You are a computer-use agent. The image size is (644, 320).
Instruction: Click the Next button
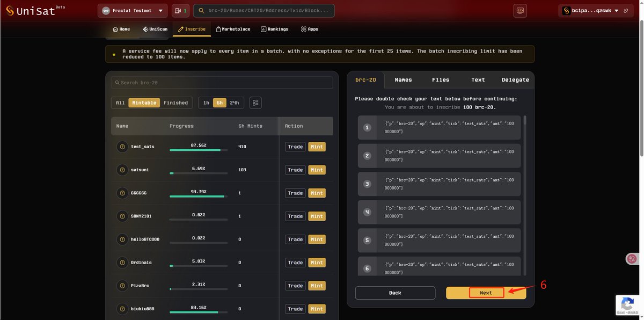486,293
